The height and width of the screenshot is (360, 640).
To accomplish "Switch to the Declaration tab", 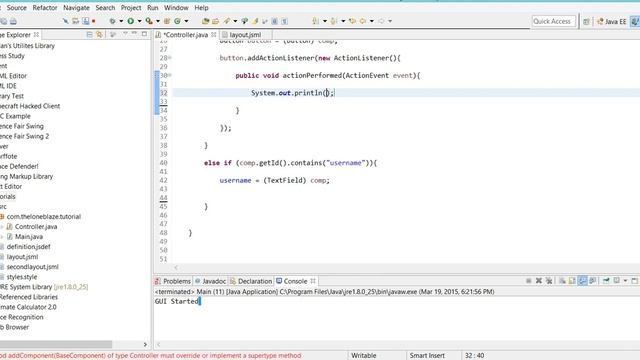I will coord(251,281).
